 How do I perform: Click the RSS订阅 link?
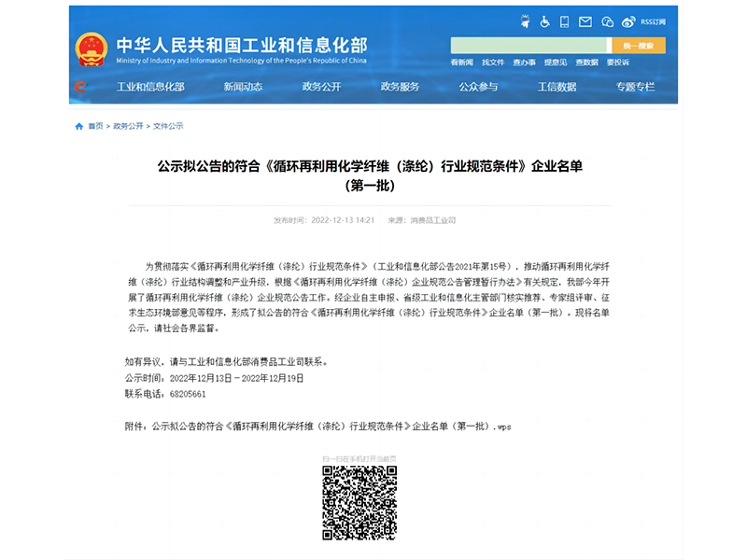pyautogui.click(x=654, y=21)
